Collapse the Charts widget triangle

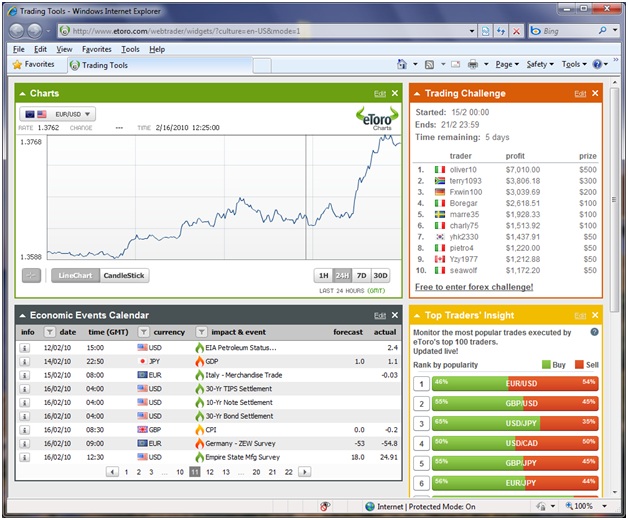point(22,94)
